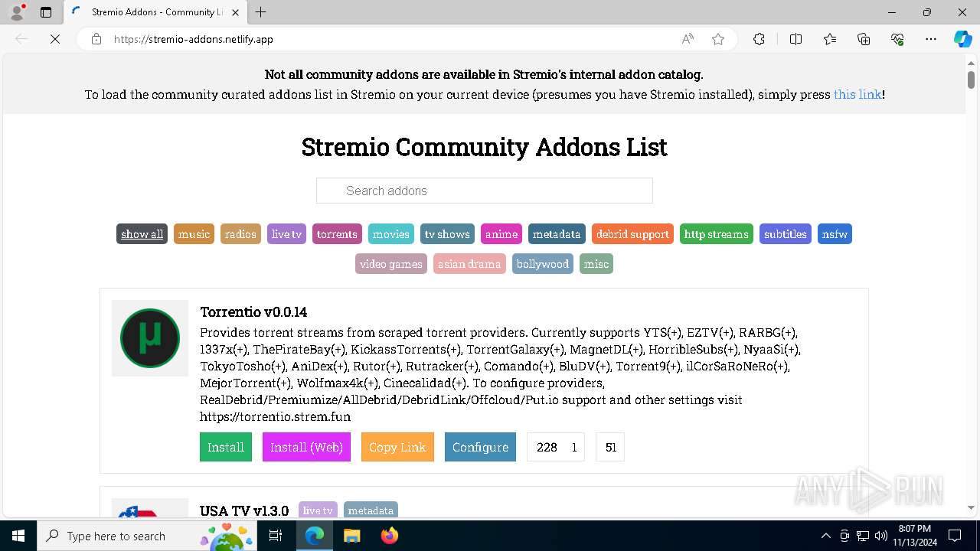
Task: Toggle Read aloud in the address bar
Action: coord(688,39)
